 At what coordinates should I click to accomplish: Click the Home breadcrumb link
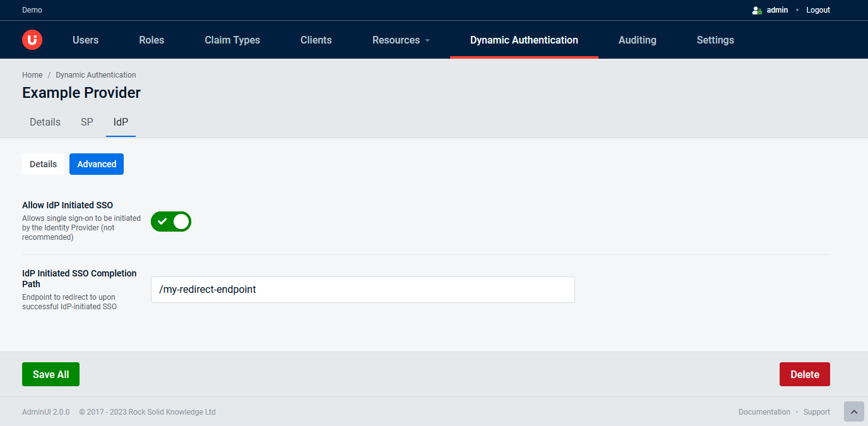coord(32,74)
